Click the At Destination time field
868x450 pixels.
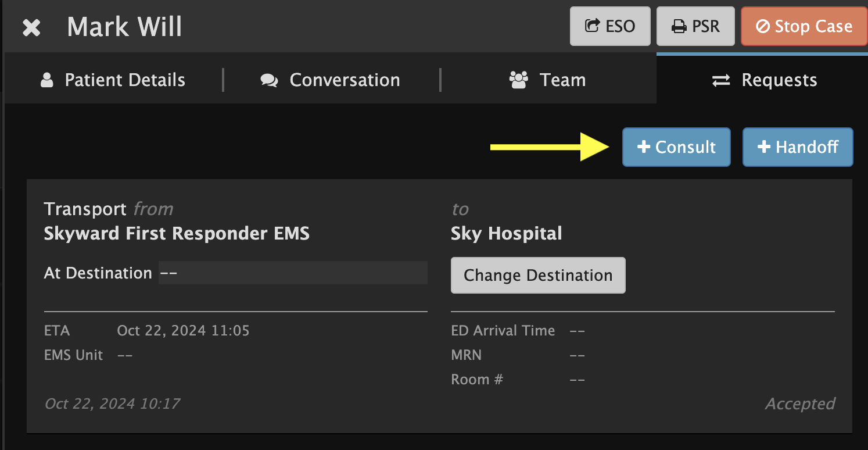pyautogui.click(x=293, y=273)
